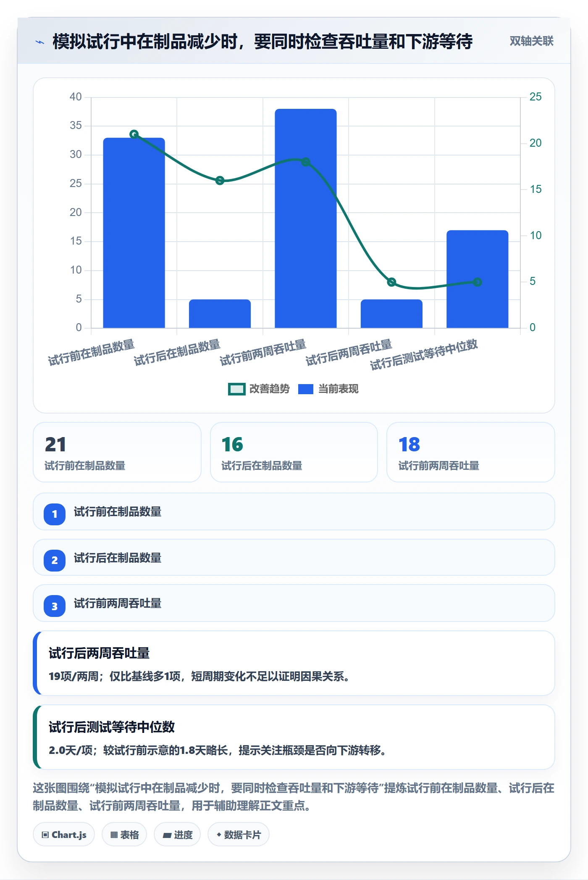This screenshot has width=588, height=880.
Task: Click the diamond icon in the 数据卡片 tag
Action: click(219, 835)
